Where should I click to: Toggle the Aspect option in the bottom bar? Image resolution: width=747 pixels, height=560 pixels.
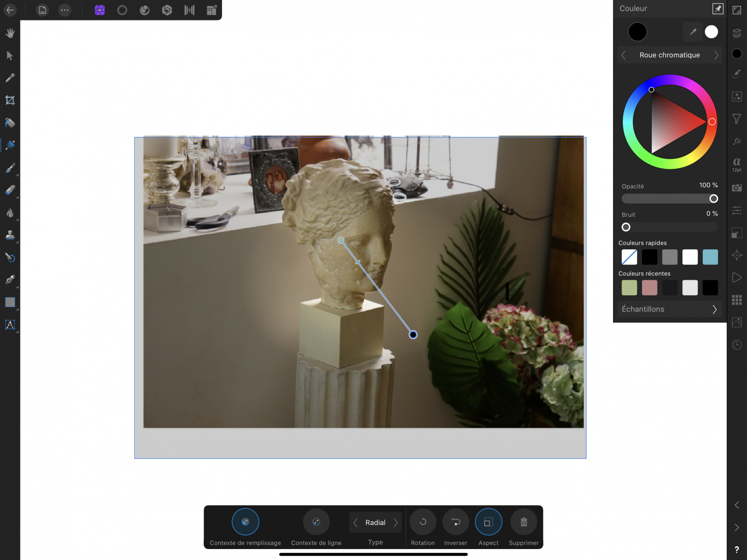coord(488,522)
